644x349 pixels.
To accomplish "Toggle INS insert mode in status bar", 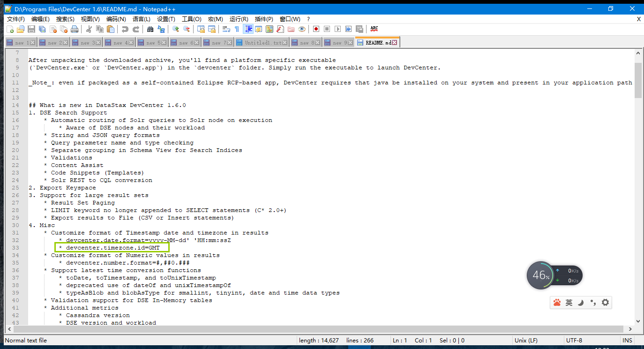I will coord(627,340).
